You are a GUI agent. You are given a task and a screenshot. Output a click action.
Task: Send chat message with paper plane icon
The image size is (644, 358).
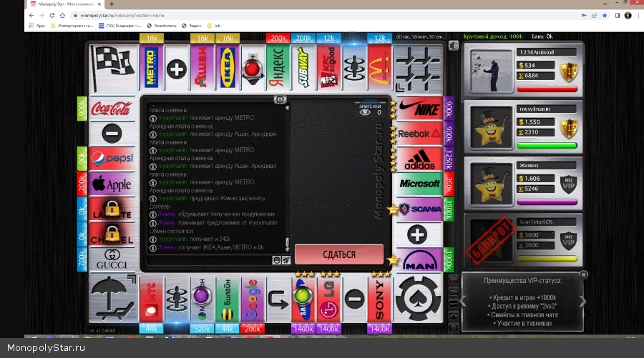pos(286,260)
